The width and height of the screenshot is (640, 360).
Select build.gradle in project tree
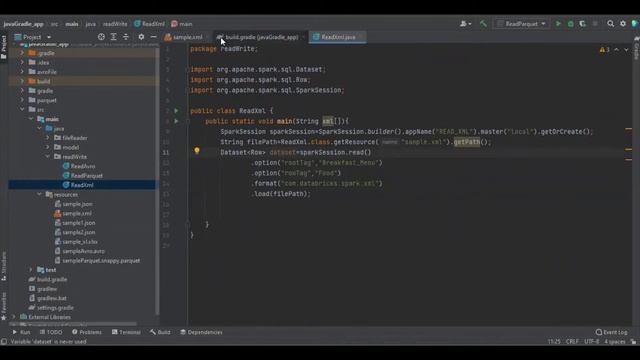52,280
